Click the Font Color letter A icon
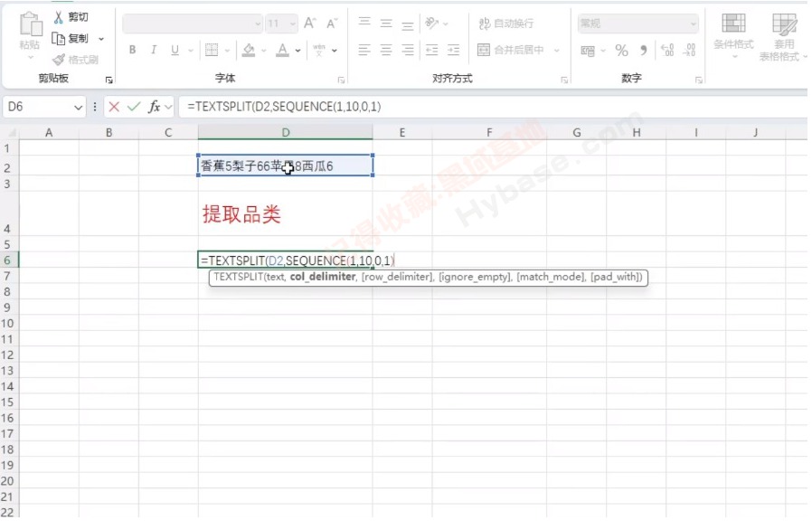Viewport: 812px width, 530px height. (x=282, y=50)
